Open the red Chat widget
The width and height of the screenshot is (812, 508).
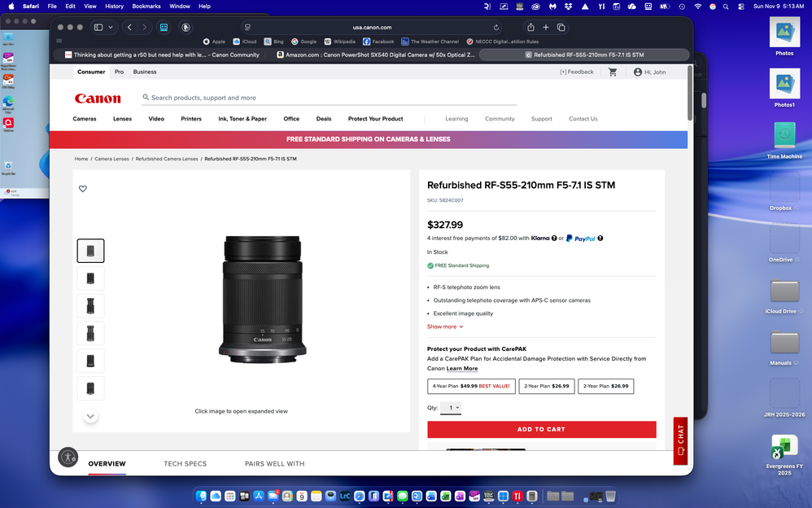(x=680, y=440)
